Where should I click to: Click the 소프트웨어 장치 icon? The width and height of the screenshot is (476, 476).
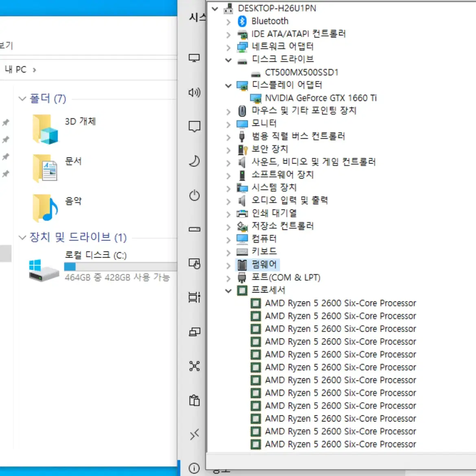[242, 175]
